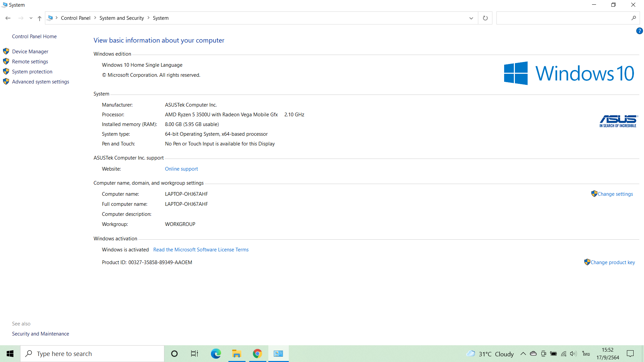This screenshot has height=362, width=644.
Task: Switch input language indicator ไทย
Action: tap(586, 354)
